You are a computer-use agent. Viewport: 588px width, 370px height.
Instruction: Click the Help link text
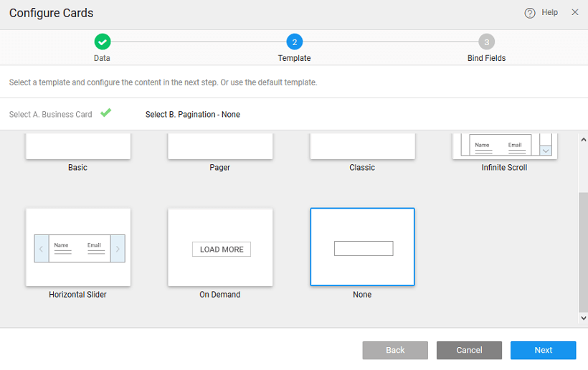549,13
